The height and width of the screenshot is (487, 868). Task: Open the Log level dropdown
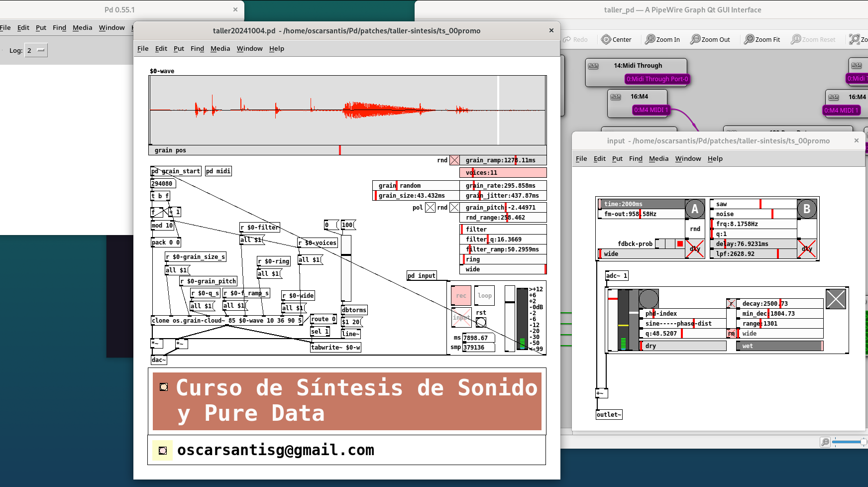[36, 50]
